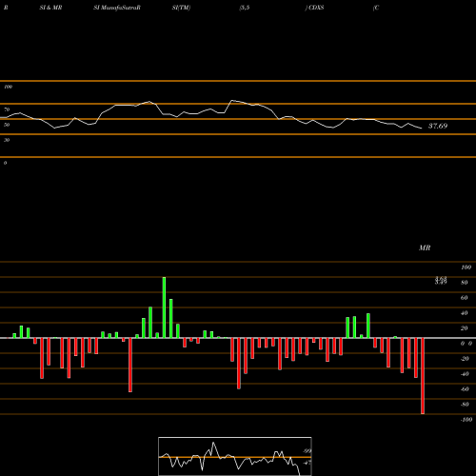Click the RSI line peak above 70
476x476 pixels.
coord(232,101)
